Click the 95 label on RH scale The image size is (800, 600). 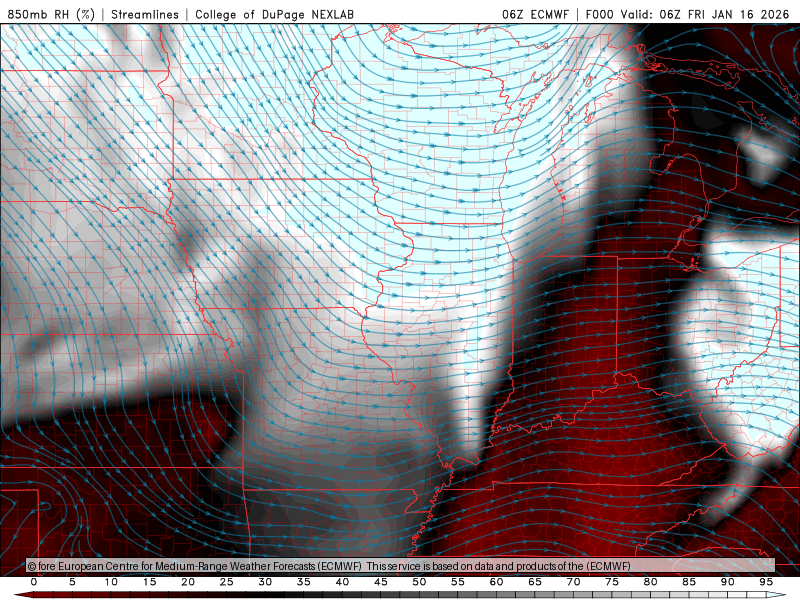766,582
